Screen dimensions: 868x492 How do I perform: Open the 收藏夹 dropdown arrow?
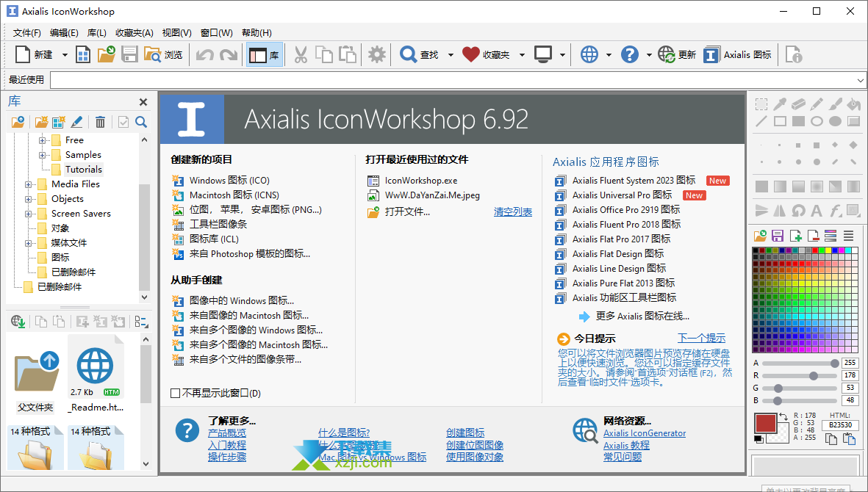point(522,55)
